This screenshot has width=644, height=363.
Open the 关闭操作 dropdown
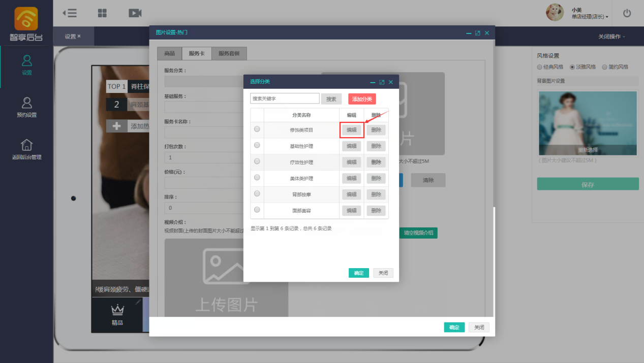click(611, 37)
